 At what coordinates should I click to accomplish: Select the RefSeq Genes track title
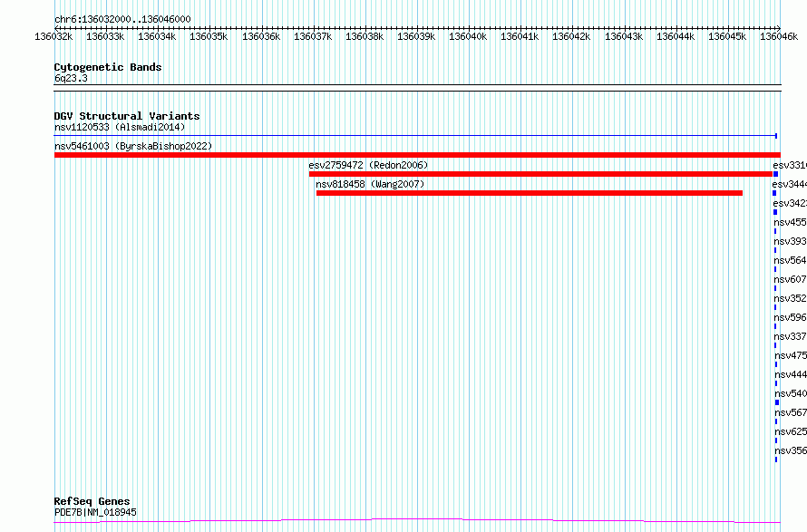92,501
